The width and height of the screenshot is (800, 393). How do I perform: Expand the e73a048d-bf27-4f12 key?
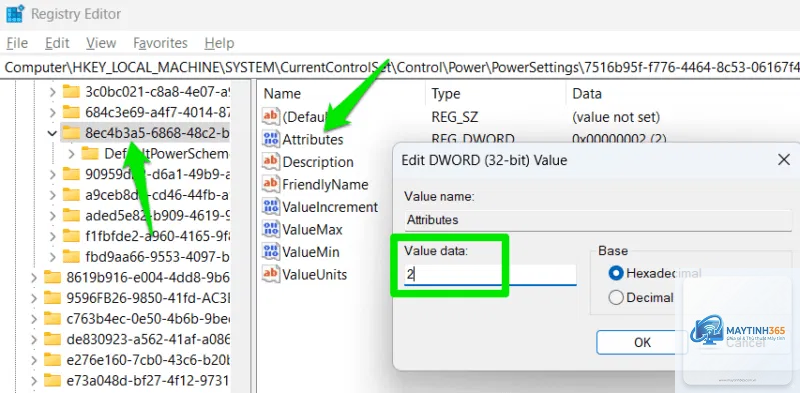point(34,380)
